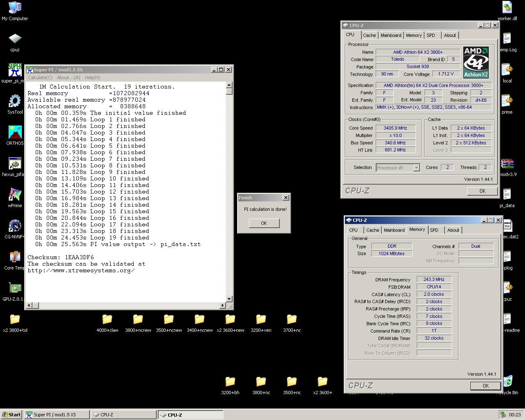
Task: Select 3200+ven folder
Action: tap(261, 323)
